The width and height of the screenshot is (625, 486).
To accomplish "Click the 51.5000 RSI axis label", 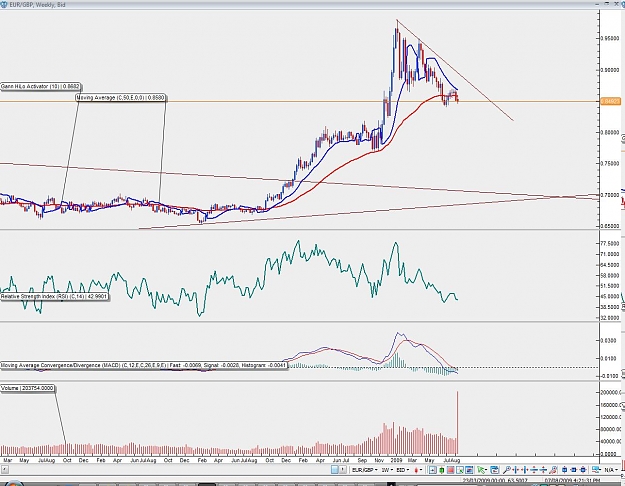I will point(611,286).
